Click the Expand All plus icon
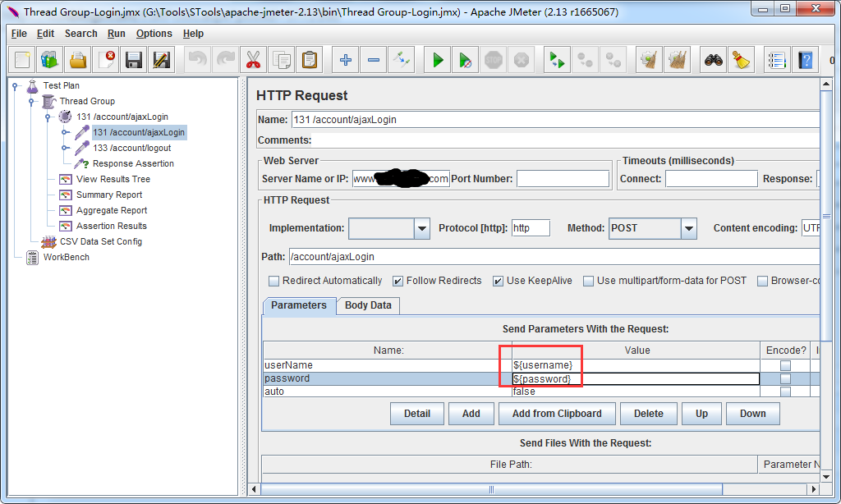This screenshot has width=841, height=504. [346, 60]
